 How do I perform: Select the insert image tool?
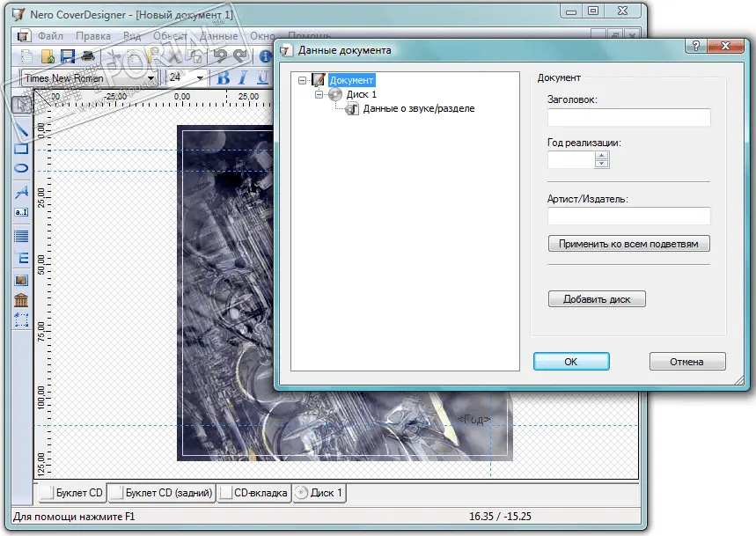22,280
